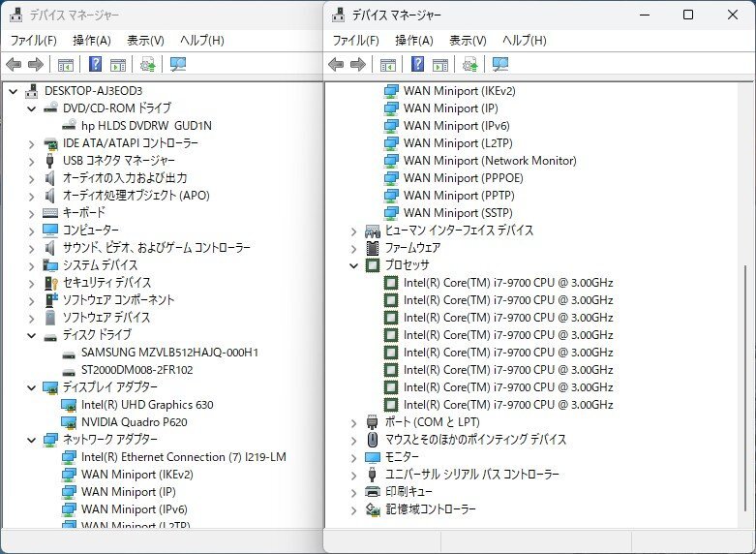Collapse ネットワーク アダプター node
The height and width of the screenshot is (554, 756).
click(x=31, y=440)
